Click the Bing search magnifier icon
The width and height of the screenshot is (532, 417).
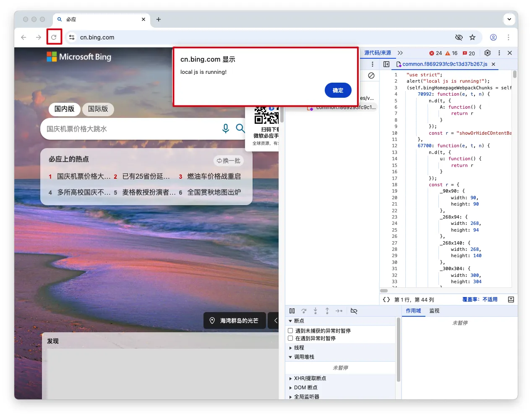240,128
